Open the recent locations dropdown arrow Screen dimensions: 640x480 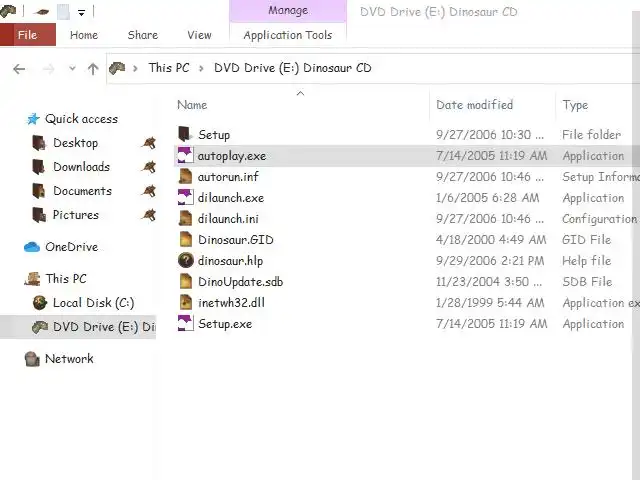click(72, 69)
